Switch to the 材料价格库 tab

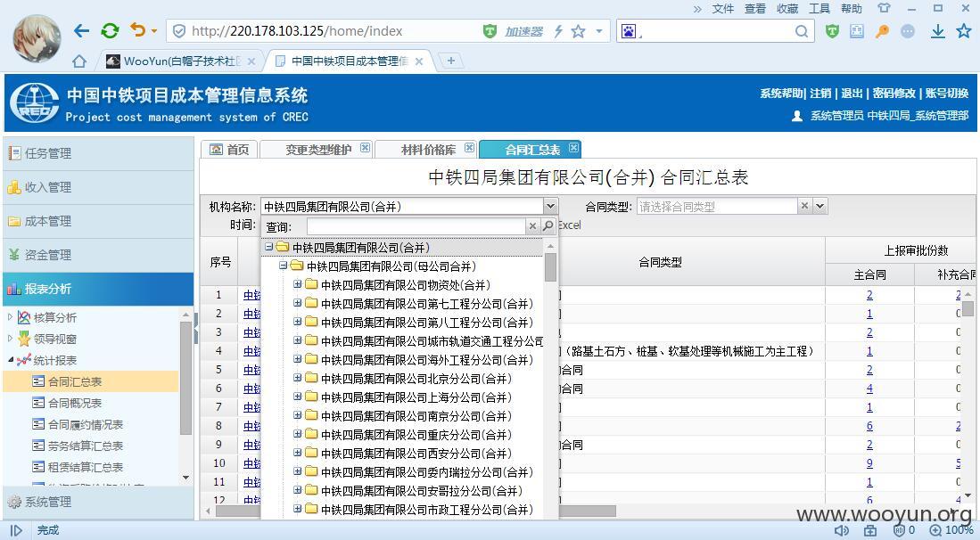pos(428,150)
